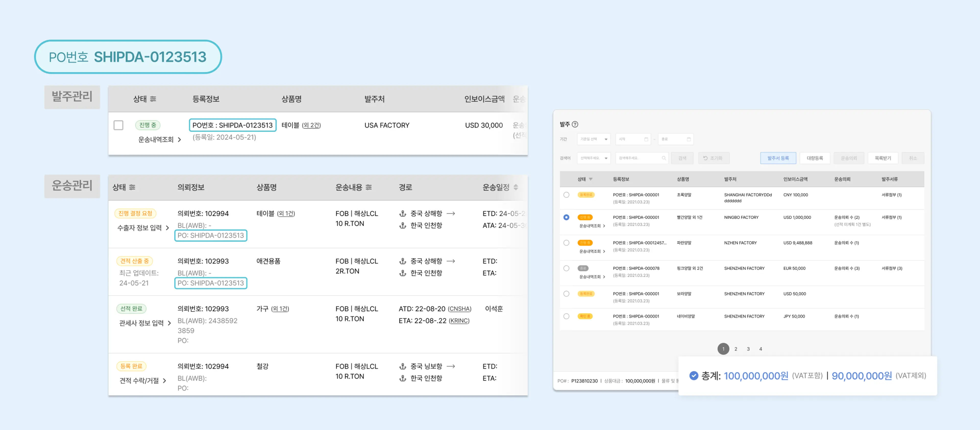Go to page 2 in pagination
Viewport: 980px width, 430px height.
pos(736,349)
